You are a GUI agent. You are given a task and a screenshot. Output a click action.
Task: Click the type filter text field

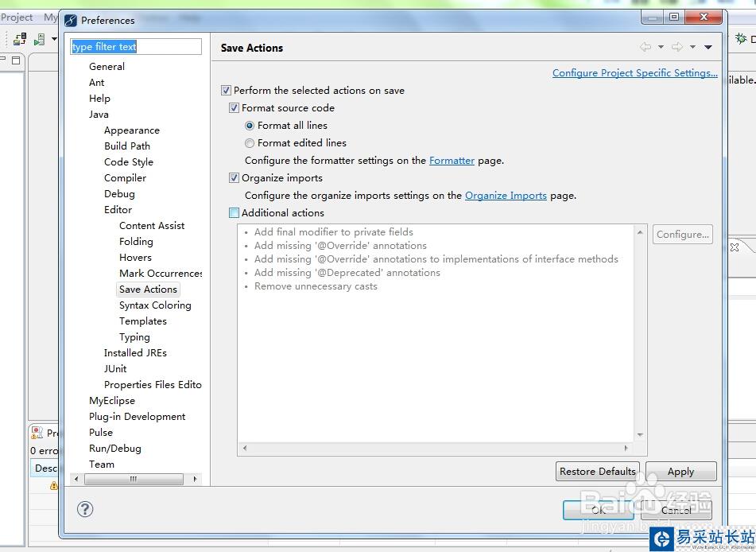pyautogui.click(x=136, y=46)
